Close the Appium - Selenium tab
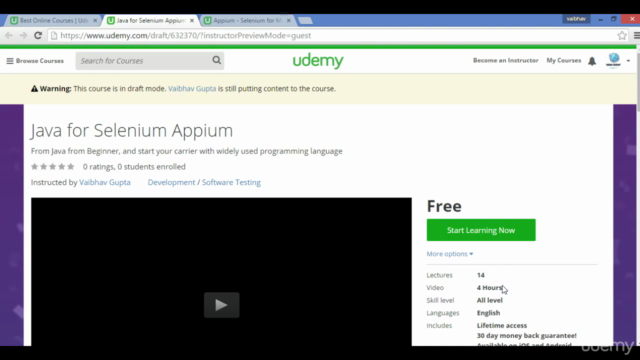640x360 pixels. pos(289,20)
